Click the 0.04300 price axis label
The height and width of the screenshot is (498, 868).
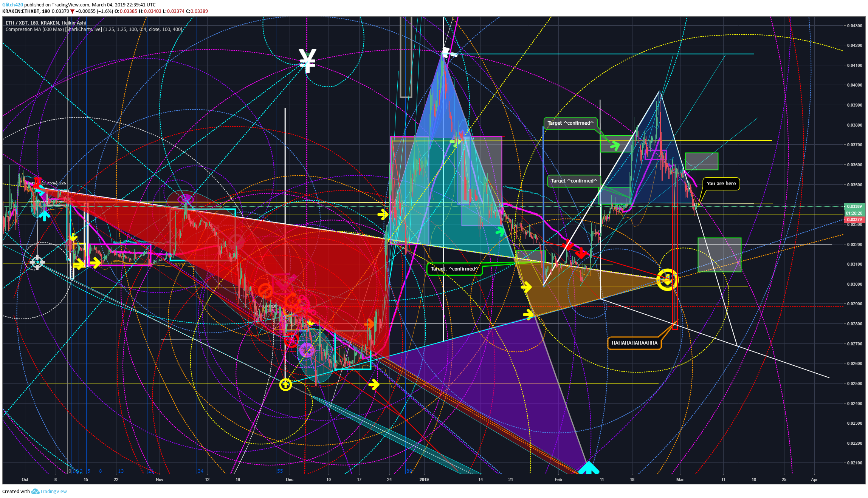(854, 26)
